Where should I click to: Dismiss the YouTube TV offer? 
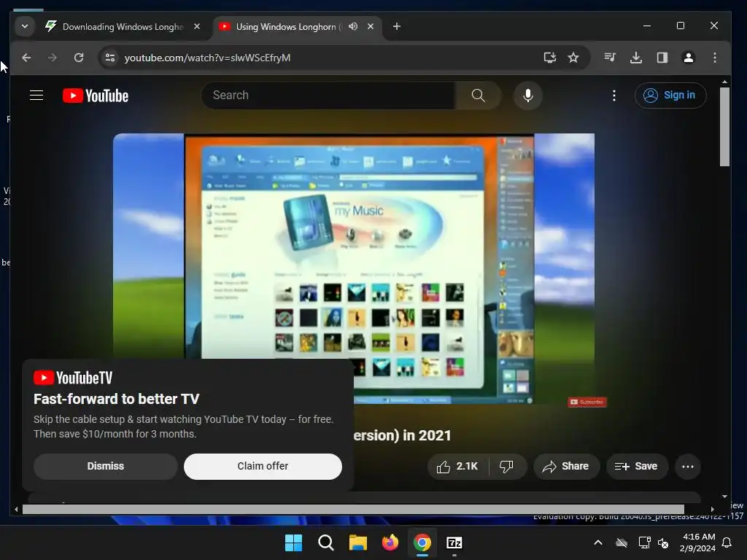105,466
